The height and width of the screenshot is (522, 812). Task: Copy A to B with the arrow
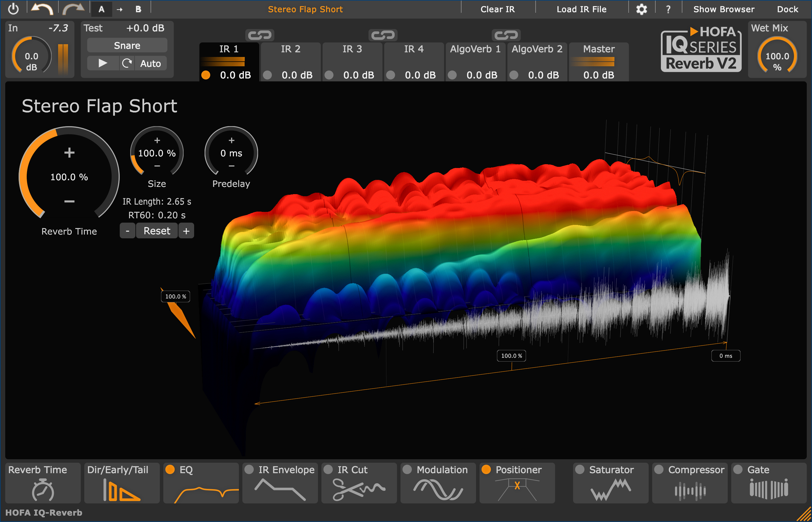point(120,10)
